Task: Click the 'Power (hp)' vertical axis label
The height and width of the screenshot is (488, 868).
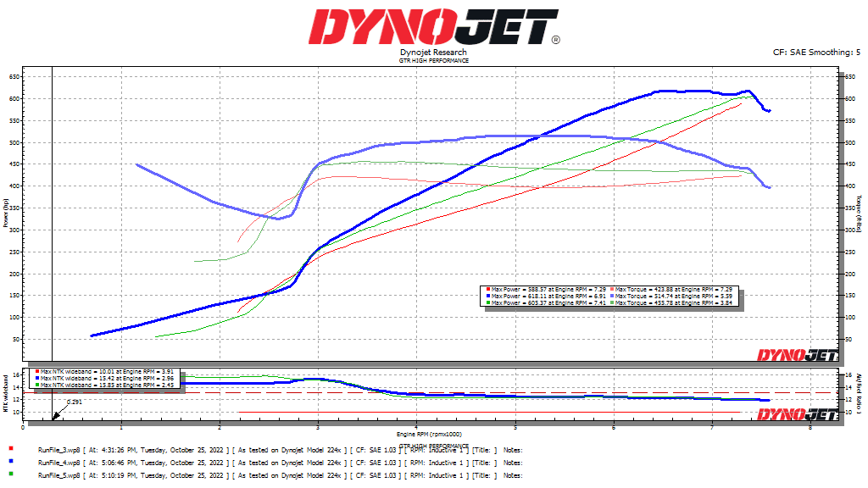Action: (x=6, y=213)
